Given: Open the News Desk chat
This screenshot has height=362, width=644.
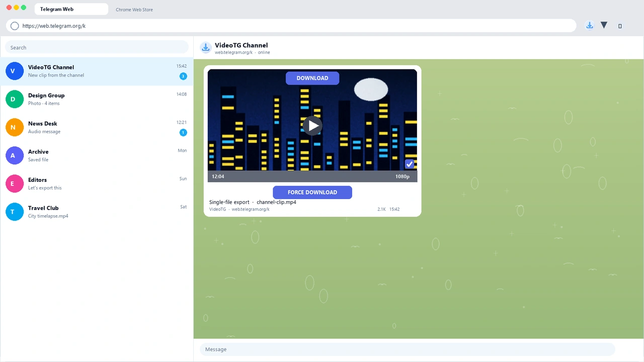Looking at the screenshot, I should (x=97, y=127).
